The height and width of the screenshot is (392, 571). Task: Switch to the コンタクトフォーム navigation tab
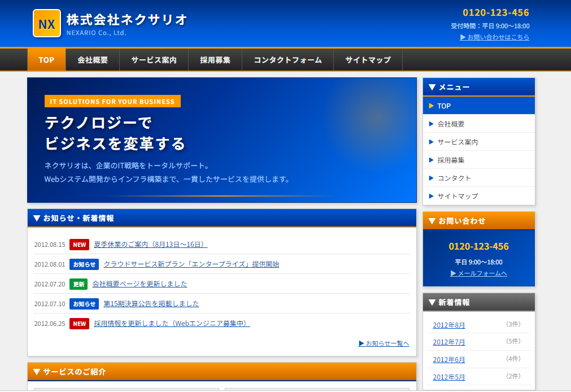pyautogui.click(x=287, y=60)
